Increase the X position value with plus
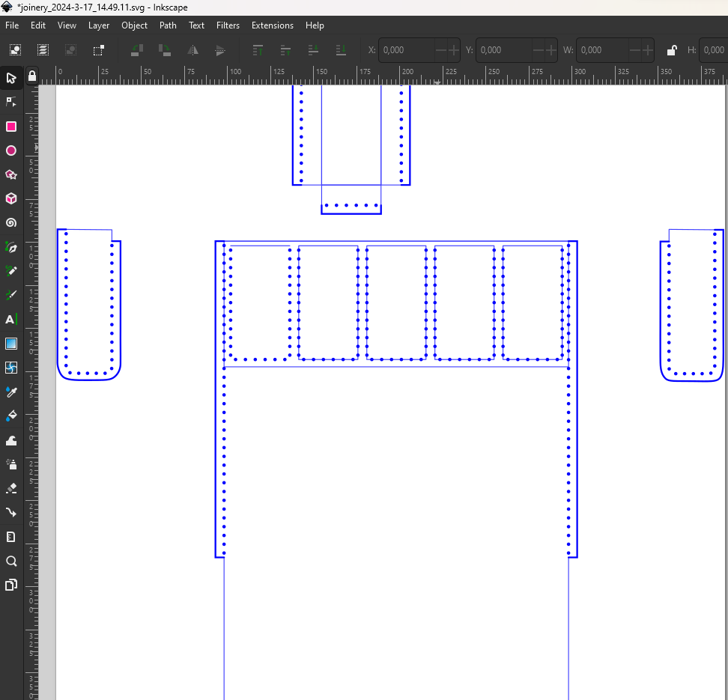This screenshot has height=700, width=728. [454, 50]
